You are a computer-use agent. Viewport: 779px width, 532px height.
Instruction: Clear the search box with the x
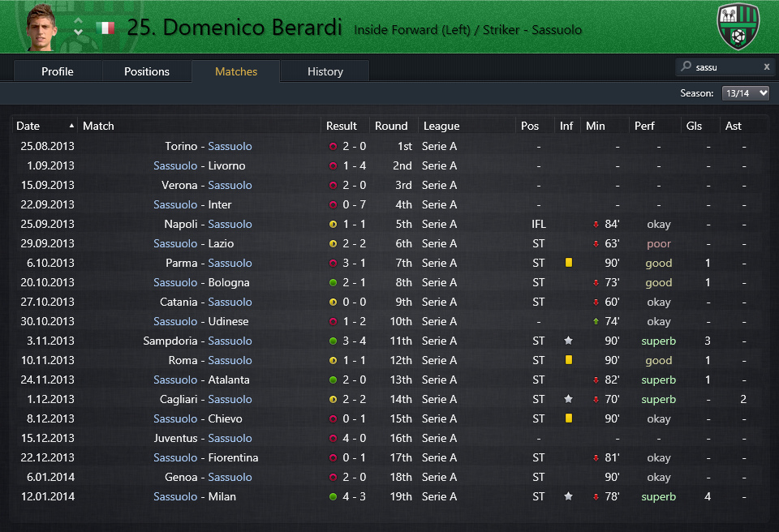pos(766,67)
